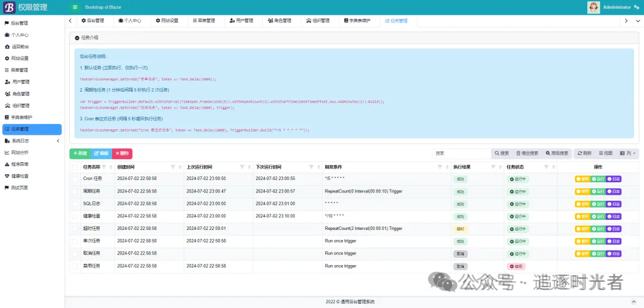Tick the checkbox for Cron 任务 row

click(x=75, y=179)
